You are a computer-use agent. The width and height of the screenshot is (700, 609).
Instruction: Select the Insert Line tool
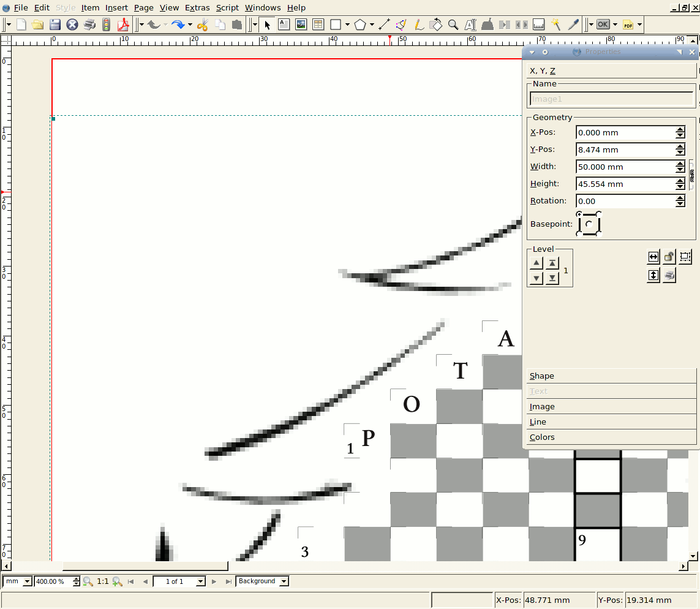[384, 25]
